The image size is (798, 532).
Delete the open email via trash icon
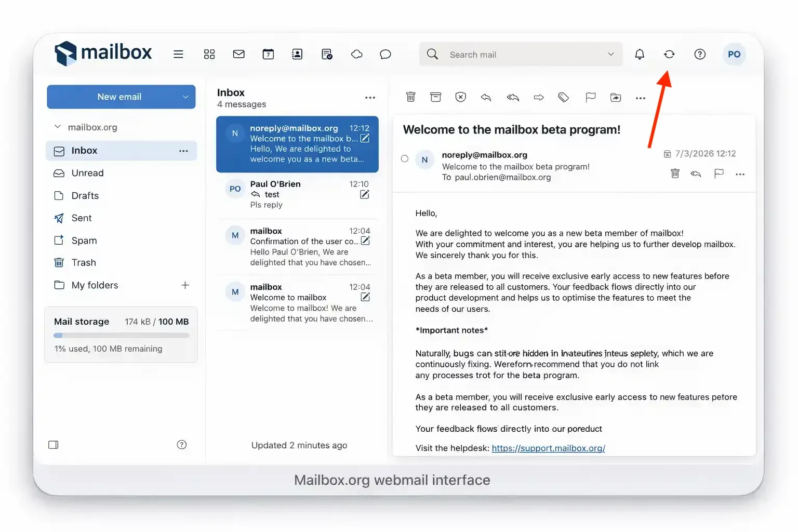(x=410, y=97)
